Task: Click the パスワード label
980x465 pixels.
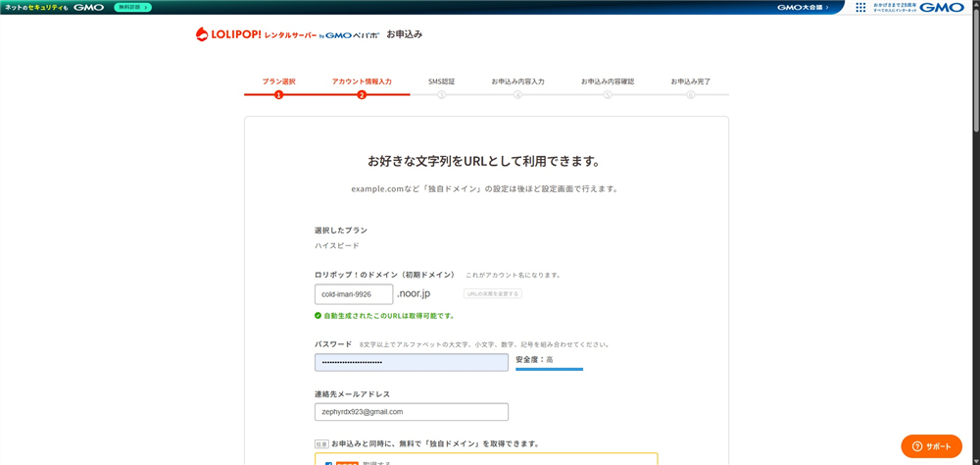Action: pos(333,344)
